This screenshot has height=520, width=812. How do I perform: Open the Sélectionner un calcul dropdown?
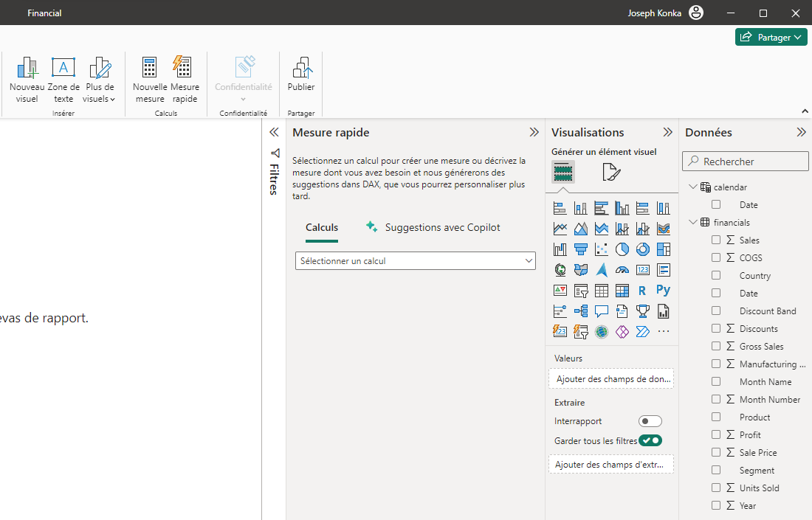point(416,261)
